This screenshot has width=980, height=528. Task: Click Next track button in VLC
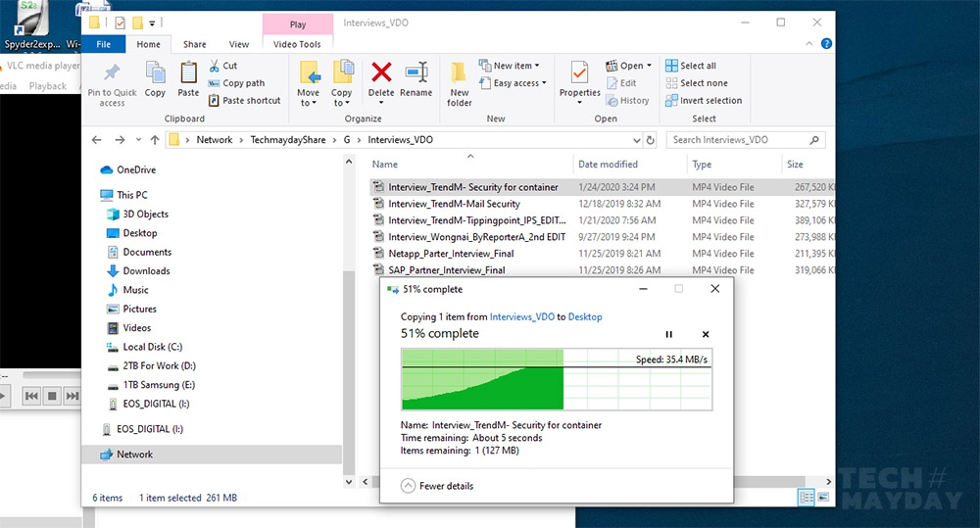[x=72, y=396]
